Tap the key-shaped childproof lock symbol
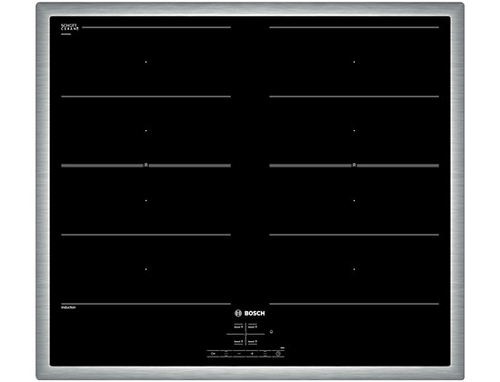Viewport: 500px width, 382px height. pyautogui.click(x=213, y=354)
